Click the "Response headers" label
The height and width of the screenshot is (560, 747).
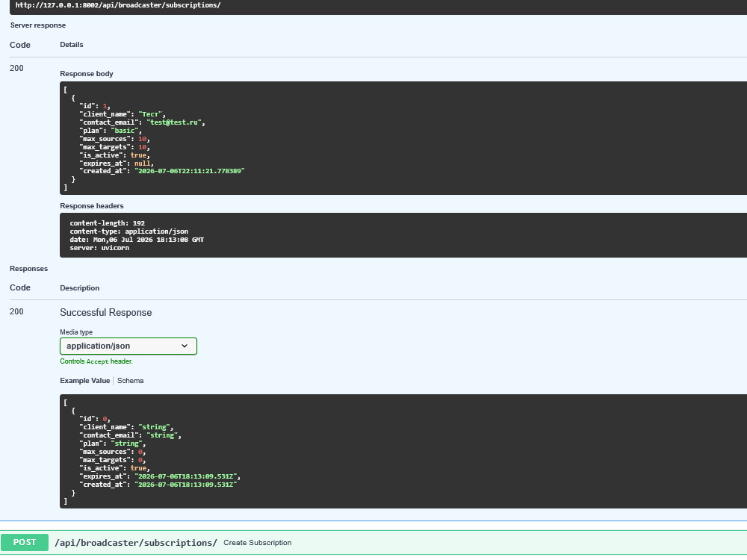(91, 206)
